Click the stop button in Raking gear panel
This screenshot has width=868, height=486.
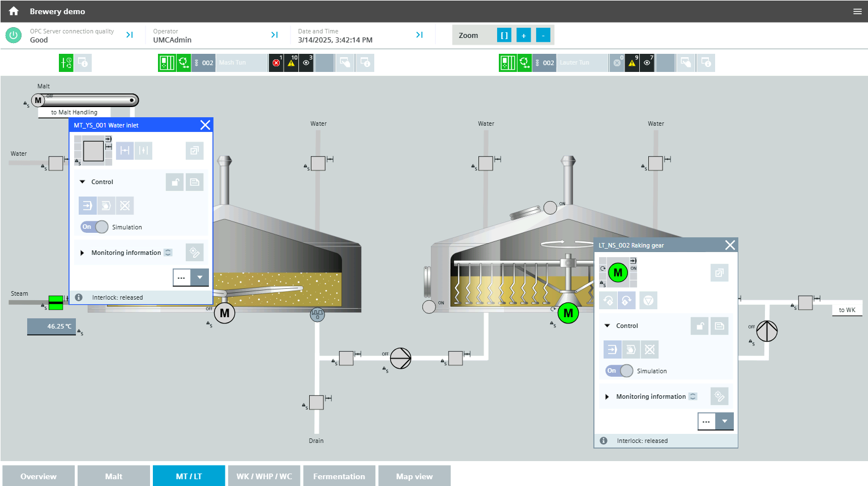tap(648, 300)
